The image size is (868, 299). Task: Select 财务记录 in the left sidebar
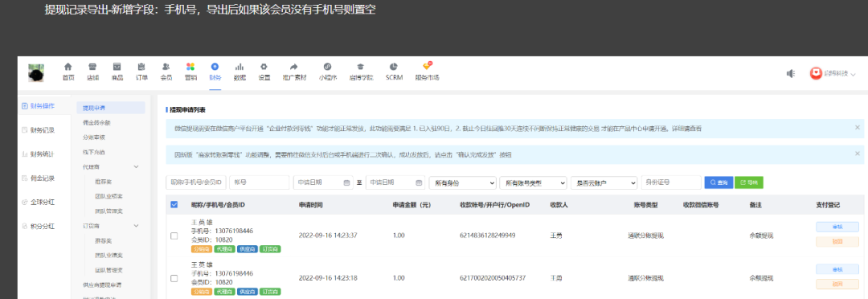coord(42,130)
